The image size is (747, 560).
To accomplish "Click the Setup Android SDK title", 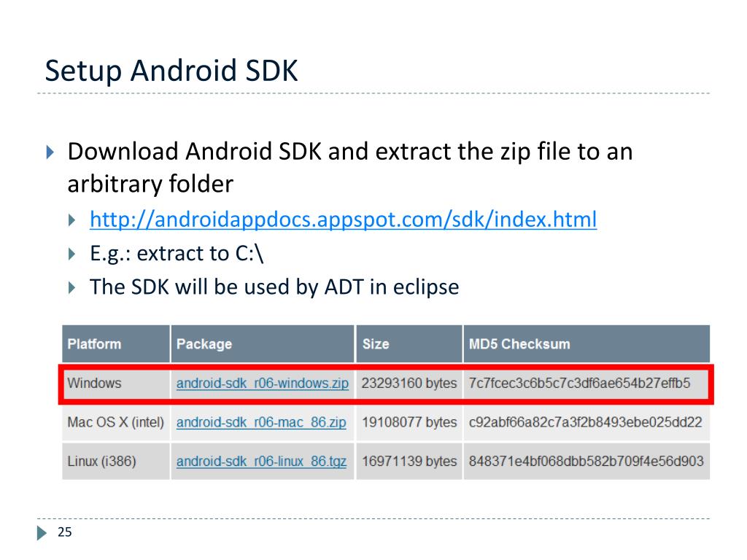I will 171,71.
